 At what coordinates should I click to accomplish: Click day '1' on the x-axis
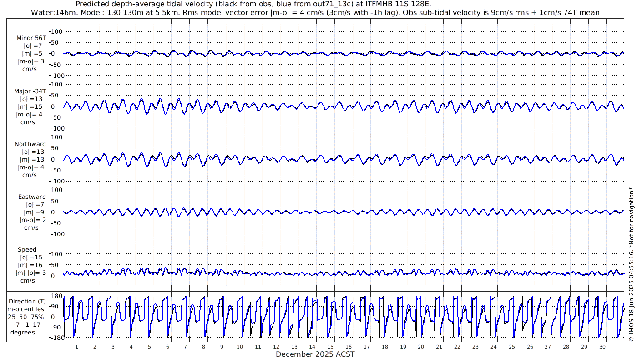pos(76,346)
